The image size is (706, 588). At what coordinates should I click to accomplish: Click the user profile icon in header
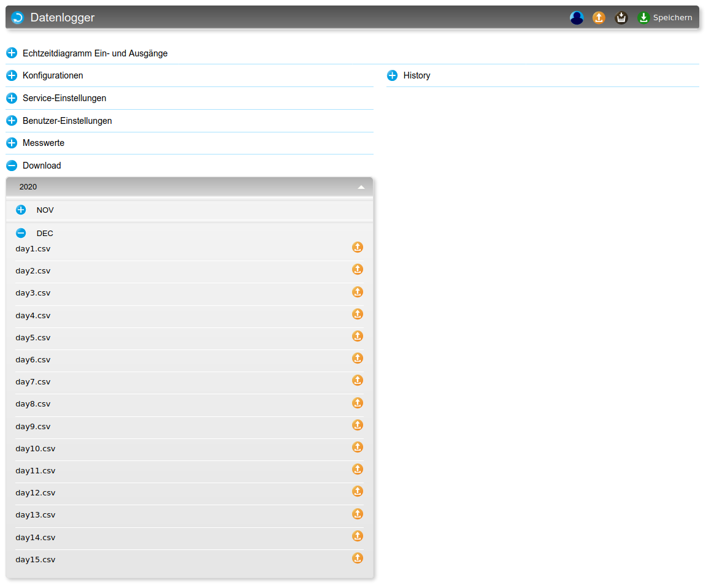pyautogui.click(x=577, y=18)
